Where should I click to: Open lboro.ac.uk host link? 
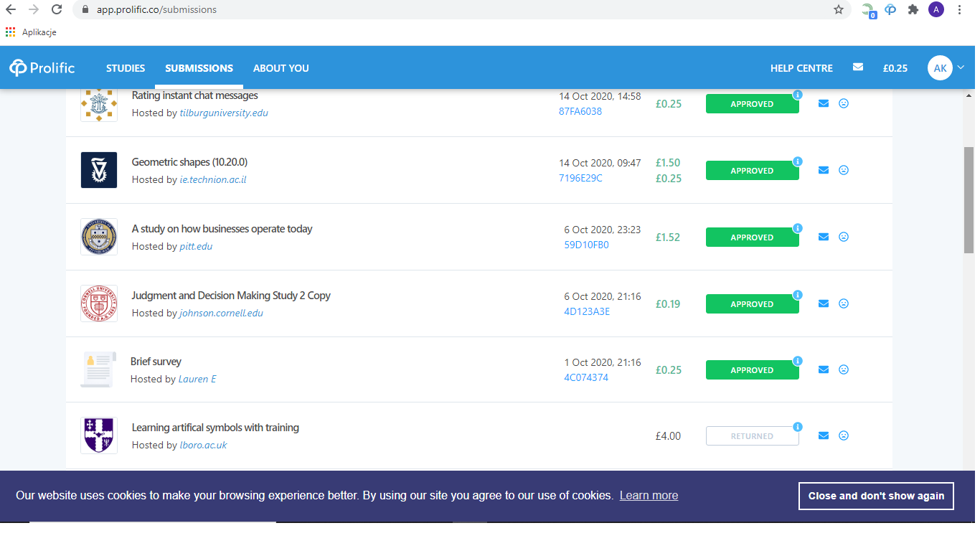pos(203,445)
